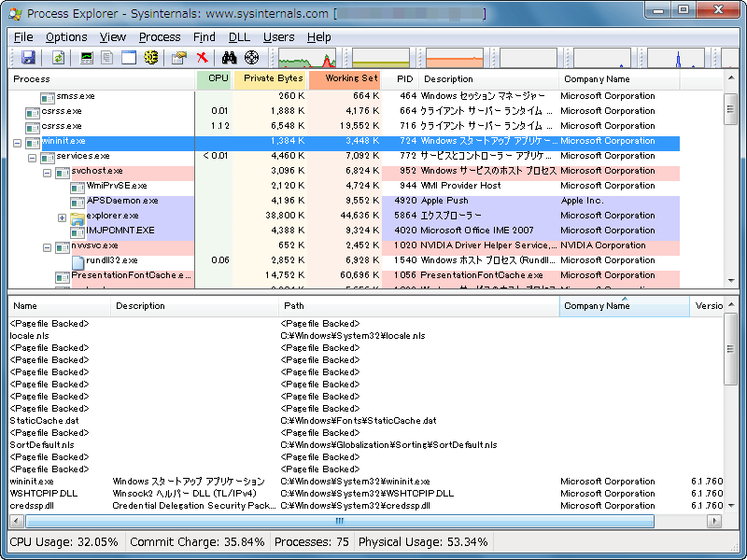Open the Options menu
747x560 pixels.
66,36
